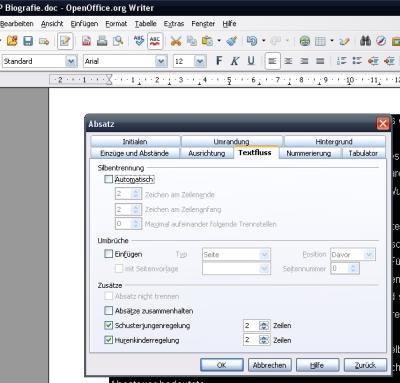This screenshot has height=383, width=400.
Task: Adjust Hurenkinderregelung Zeilen spinner
Action: (x=264, y=340)
